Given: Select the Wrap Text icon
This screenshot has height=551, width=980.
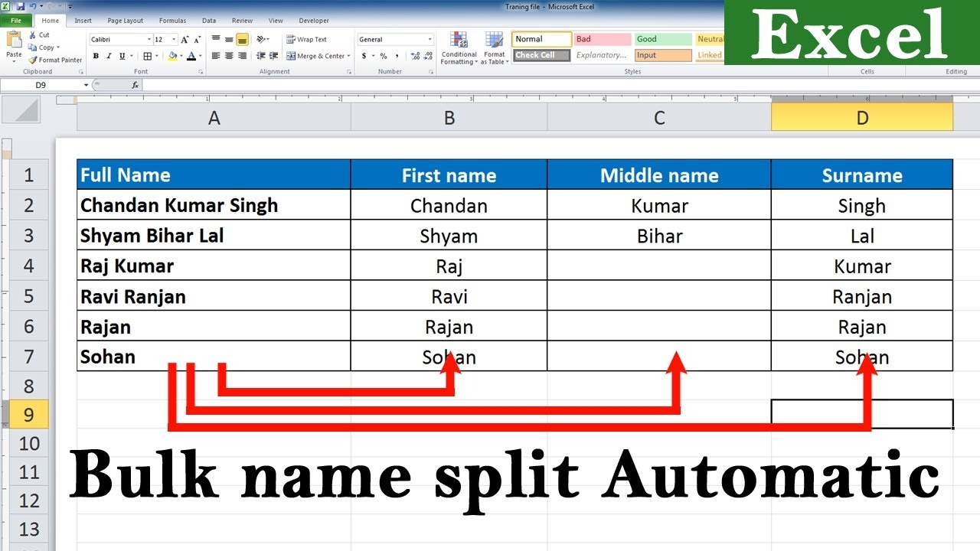Looking at the screenshot, I should [292, 38].
